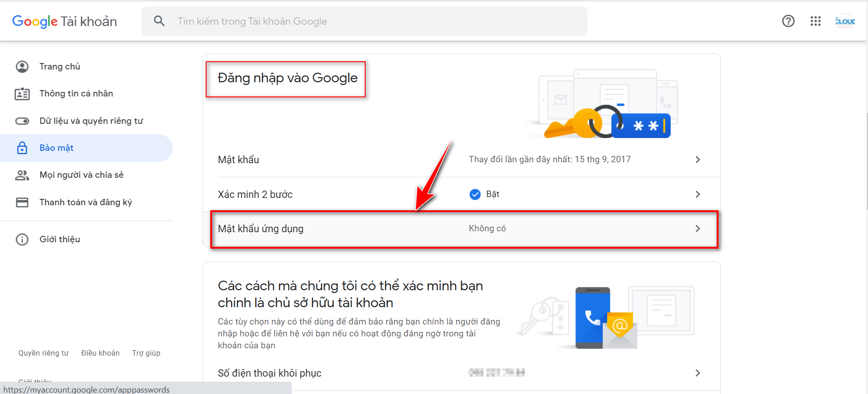Click the Giới thiệu info icon
This screenshot has height=394, width=868.
[22, 240]
